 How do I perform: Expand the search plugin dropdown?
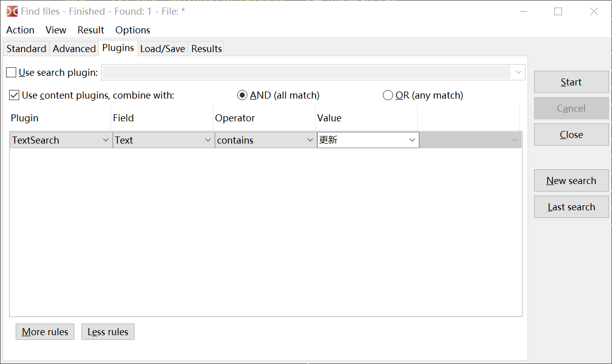pos(518,72)
